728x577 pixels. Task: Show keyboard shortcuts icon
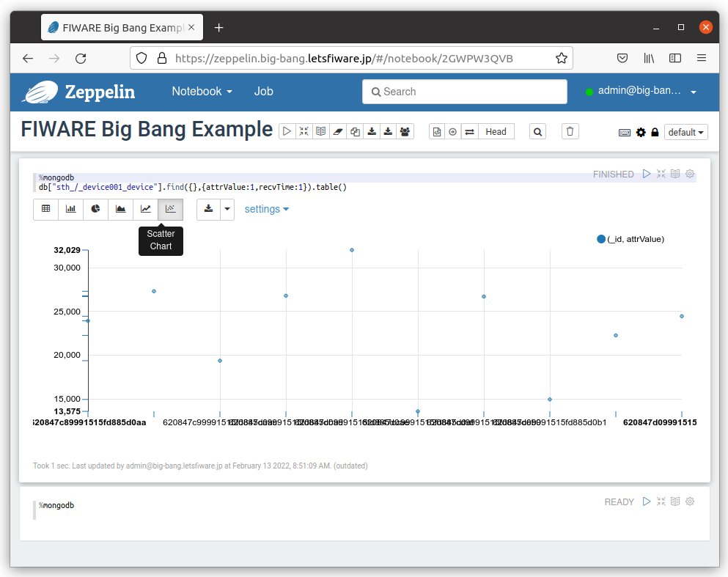625,133
